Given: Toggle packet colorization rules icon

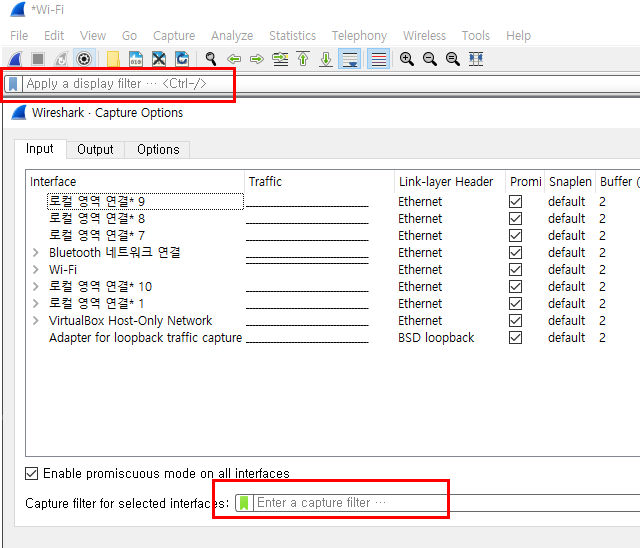Looking at the screenshot, I should pyautogui.click(x=378, y=59).
